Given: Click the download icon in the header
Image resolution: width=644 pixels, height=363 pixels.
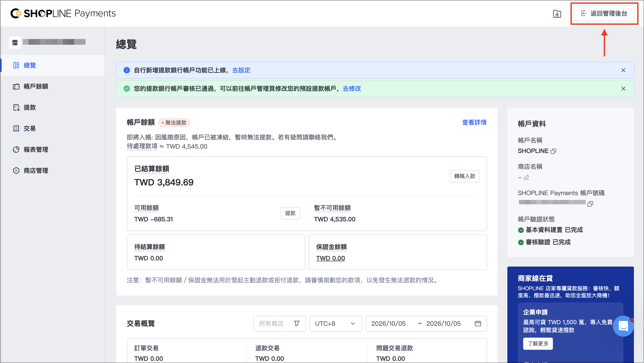Looking at the screenshot, I should (x=557, y=14).
